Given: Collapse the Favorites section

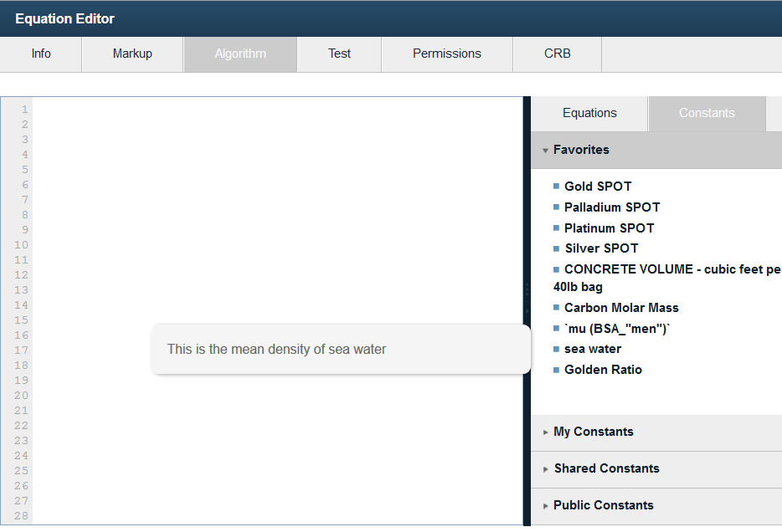Looking at the screenshot, I should coord(546,150).
